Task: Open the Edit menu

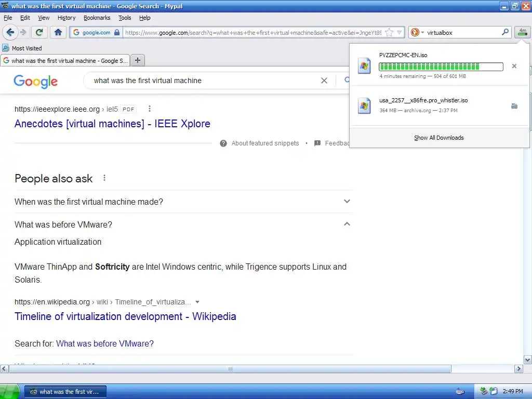Action: point(25,18)
